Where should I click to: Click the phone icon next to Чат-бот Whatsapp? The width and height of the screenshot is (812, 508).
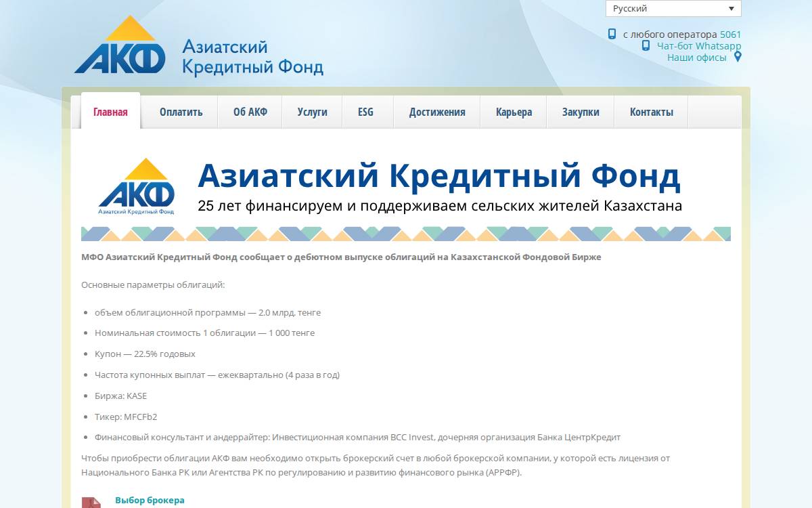click(x=646, y=45)
